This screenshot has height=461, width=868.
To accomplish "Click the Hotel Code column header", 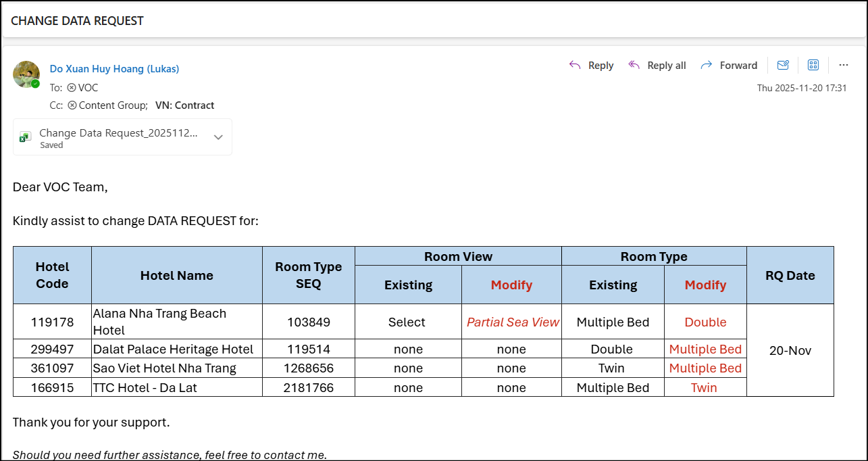I will (x=52, y=275).
